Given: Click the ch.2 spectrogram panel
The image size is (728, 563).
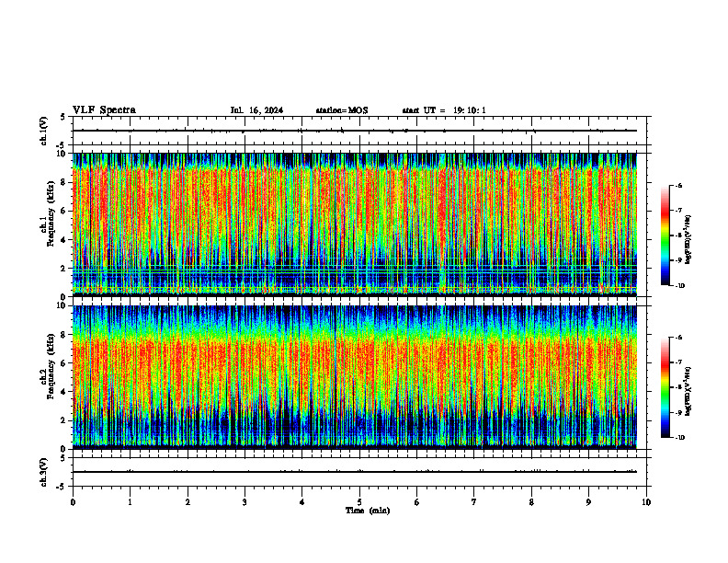Looking at the screenshot, I should coord(355,377).
